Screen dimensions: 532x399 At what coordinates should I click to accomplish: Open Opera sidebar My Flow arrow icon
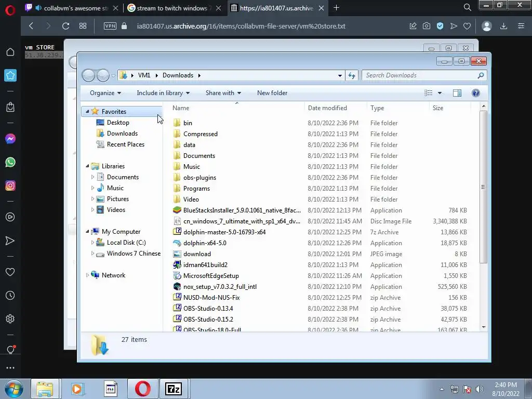coord(10,241)
